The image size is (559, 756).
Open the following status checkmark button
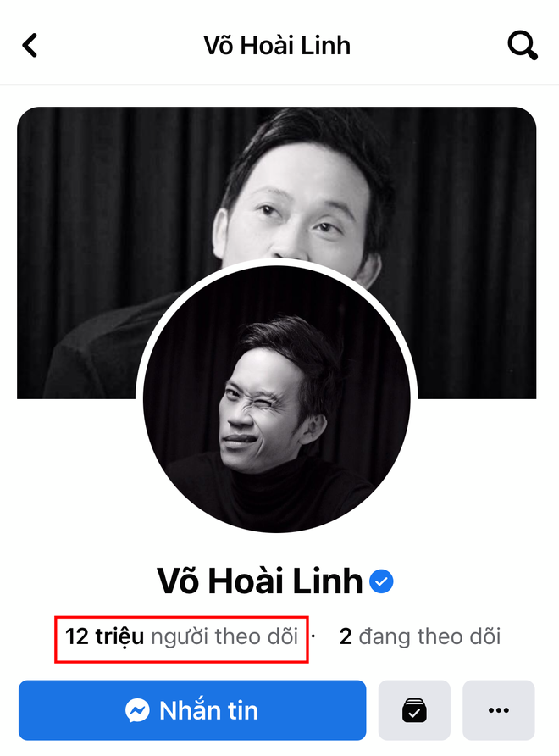click(x=414, y=710)
